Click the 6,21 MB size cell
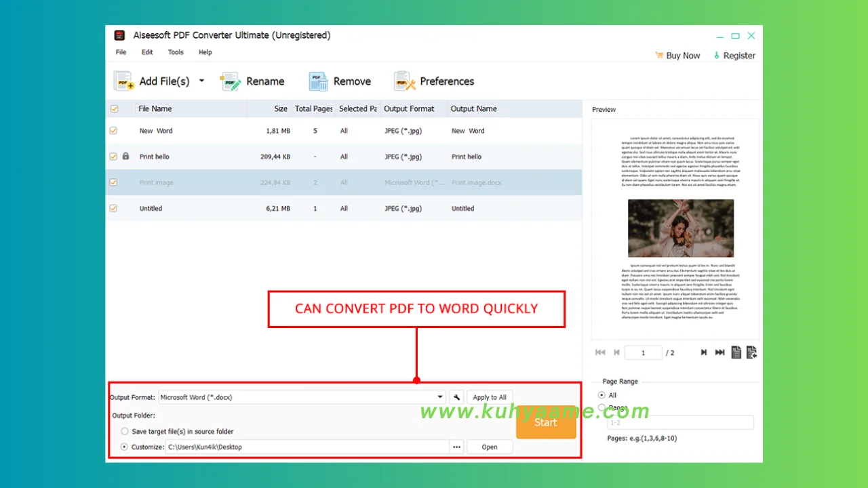 (278, 208)
